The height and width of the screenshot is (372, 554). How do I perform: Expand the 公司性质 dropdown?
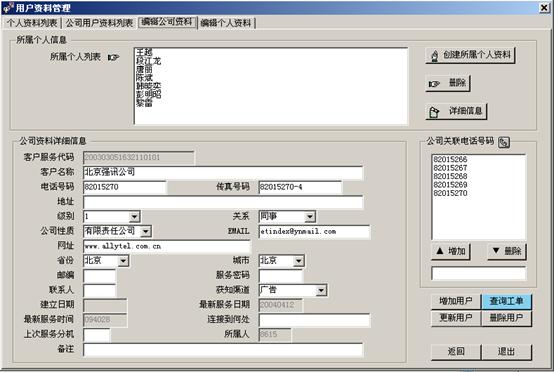tap(146, 231)
